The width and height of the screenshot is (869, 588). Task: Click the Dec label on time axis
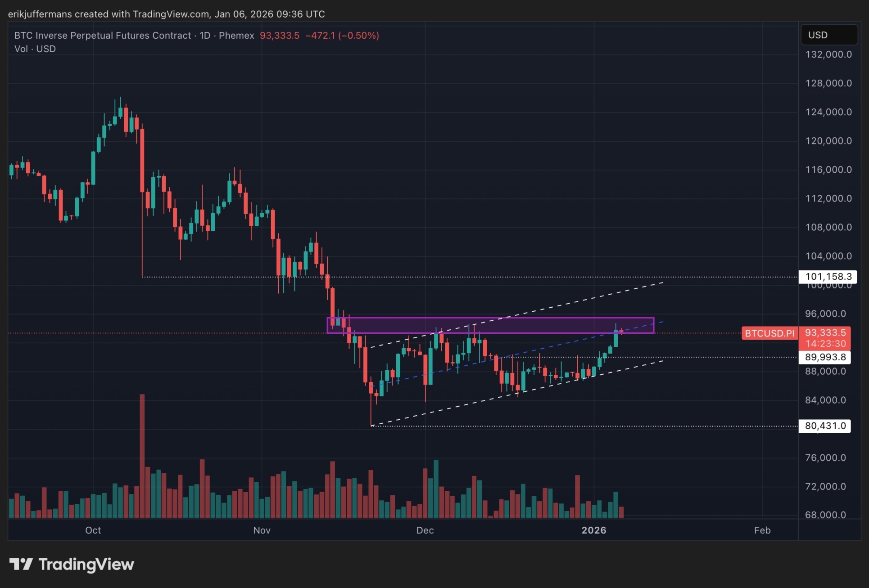click(425, 530)
